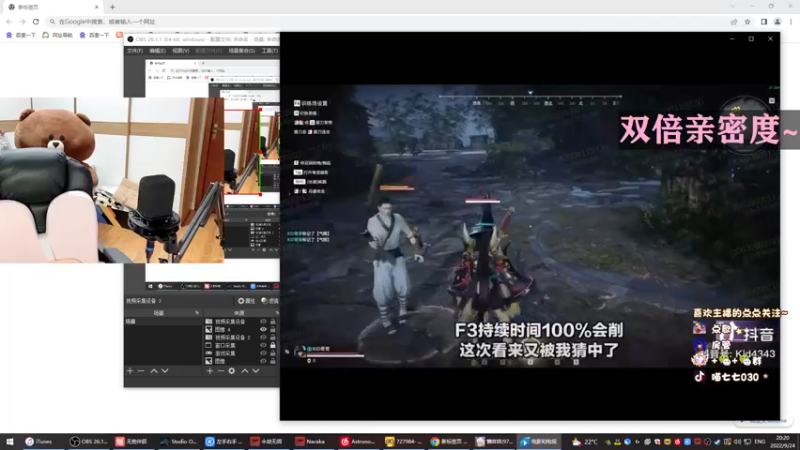Move the scene down in list
The height and width of the screenshot is (450, 800).
(165, 371)
